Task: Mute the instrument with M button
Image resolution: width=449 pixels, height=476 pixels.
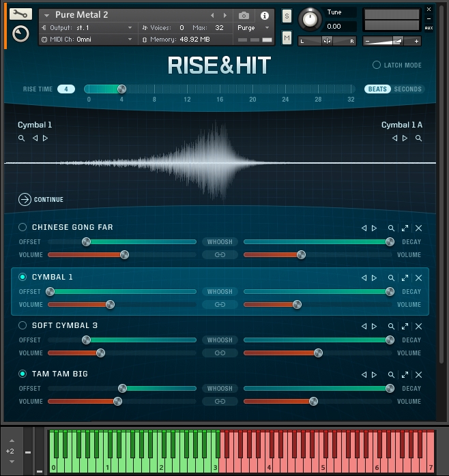Action: (x=287, y=38)
